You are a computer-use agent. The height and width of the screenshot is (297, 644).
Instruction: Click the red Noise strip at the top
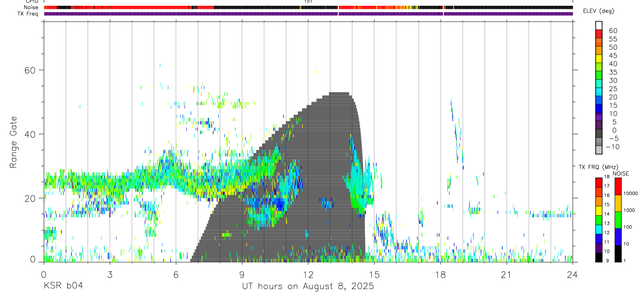(308, 7)
